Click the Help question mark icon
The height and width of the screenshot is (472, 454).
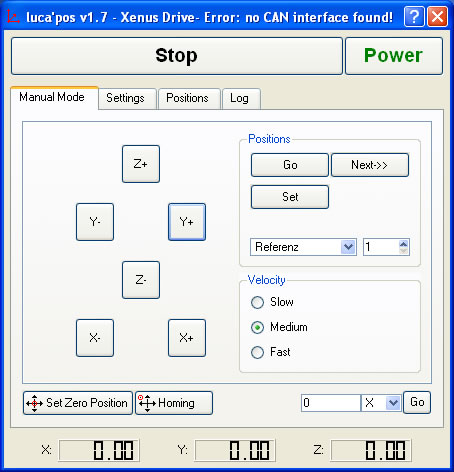[414, 16]
